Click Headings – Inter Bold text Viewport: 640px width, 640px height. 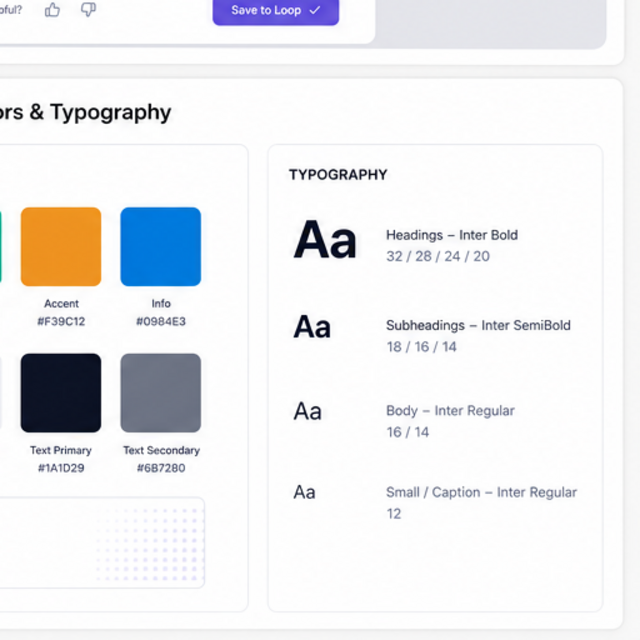[x=452, y=235]
